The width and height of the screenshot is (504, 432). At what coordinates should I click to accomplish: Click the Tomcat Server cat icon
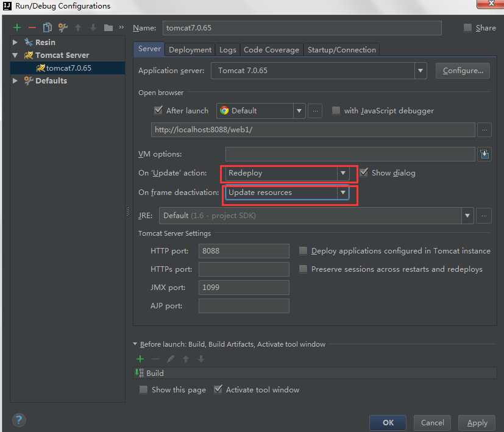[29, 55]
